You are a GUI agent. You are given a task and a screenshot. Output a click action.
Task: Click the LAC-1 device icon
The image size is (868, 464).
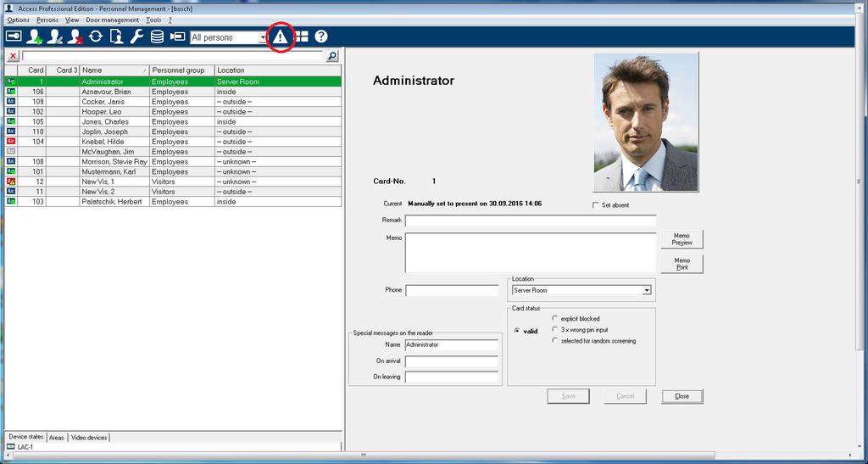click(11, 446)
